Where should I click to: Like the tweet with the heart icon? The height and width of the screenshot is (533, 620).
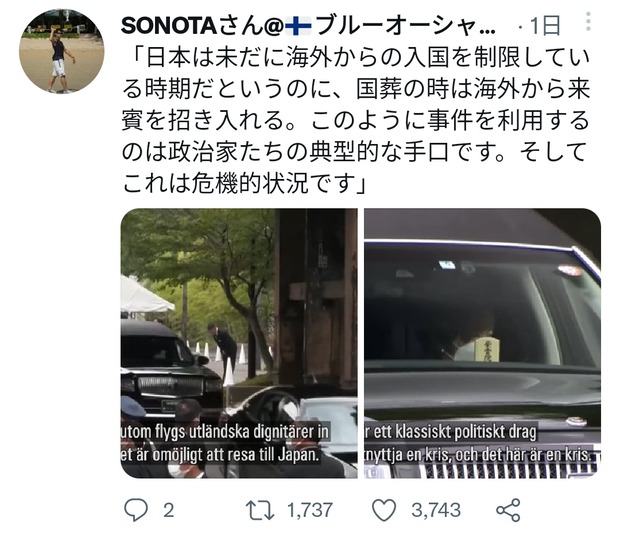coord(384,510)
